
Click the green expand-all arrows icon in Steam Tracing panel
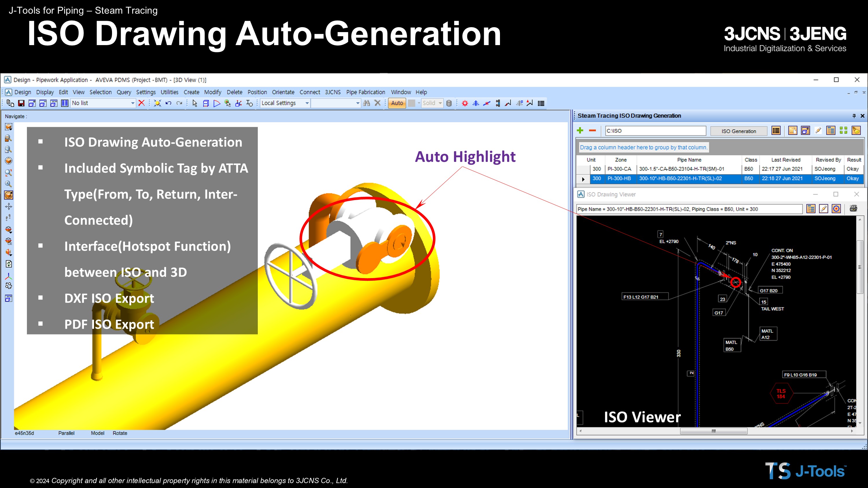[844, 131]
